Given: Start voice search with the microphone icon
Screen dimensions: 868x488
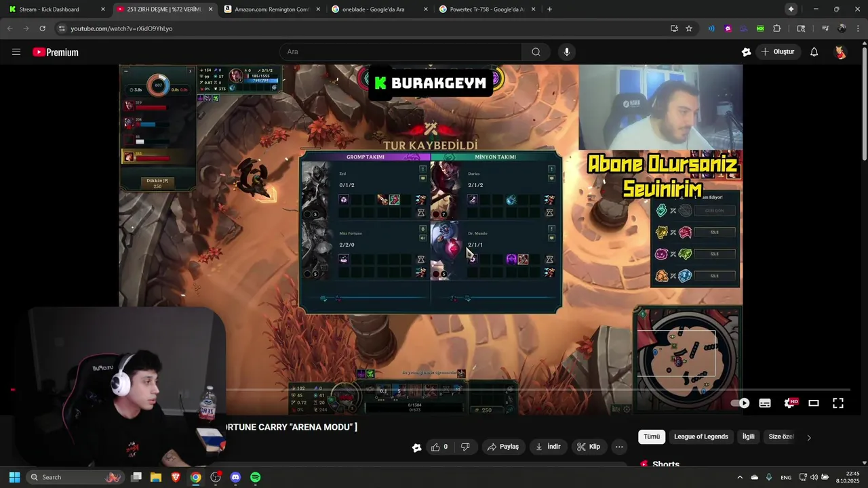Looking at the screenshot, I should point(567,52).
